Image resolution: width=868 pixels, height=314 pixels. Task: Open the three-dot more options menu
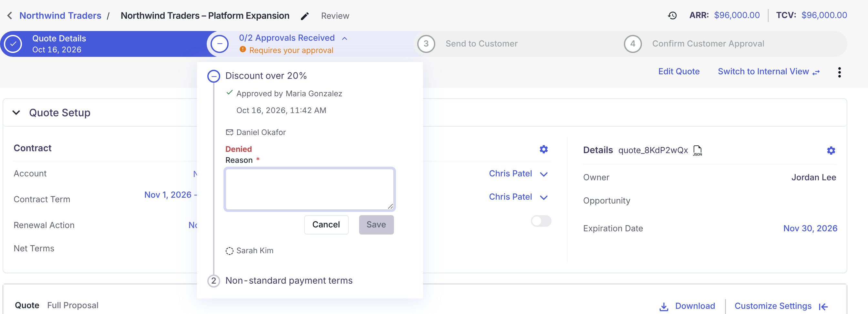click(x=839, y=72)
